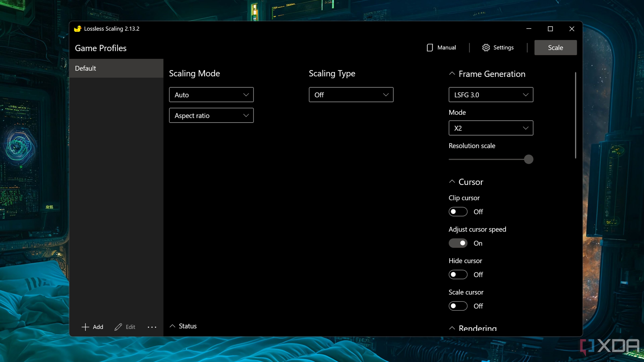This screenshot has width=644, height=362.
Task: Click the pencil Edit icon
Action: pos(118,327)
